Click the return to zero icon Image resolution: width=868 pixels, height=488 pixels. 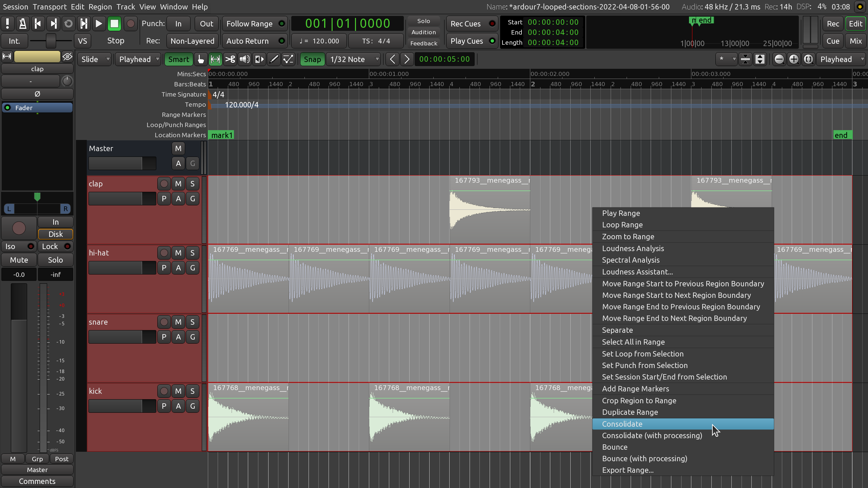coord(38,23)
